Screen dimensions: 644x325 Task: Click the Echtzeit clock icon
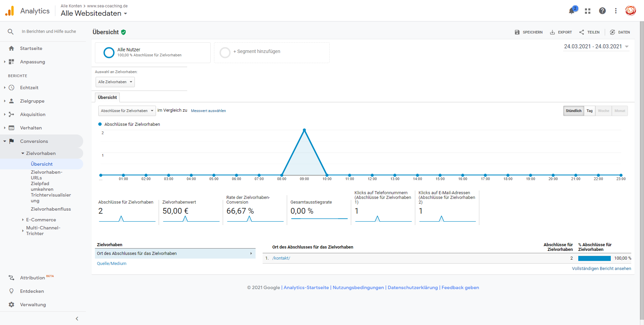point(11,88)
